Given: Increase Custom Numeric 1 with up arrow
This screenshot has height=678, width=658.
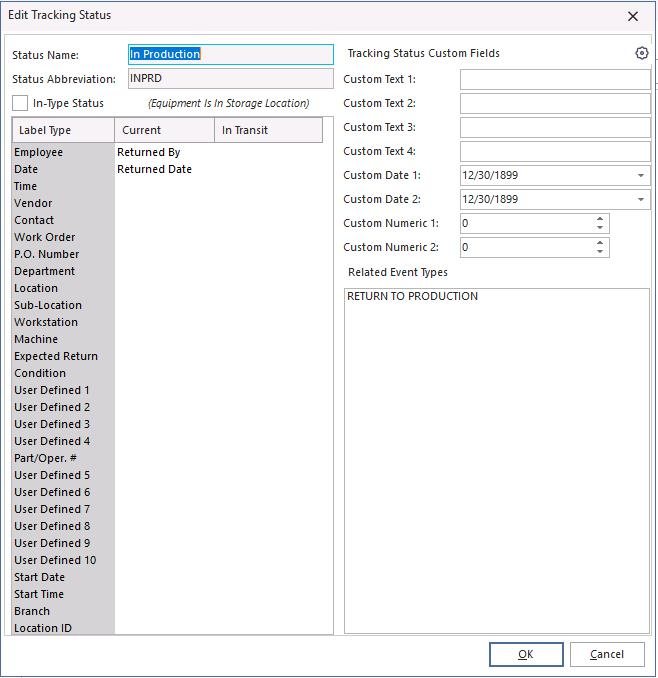Looking at the screenshot, I should pos(600,219).
